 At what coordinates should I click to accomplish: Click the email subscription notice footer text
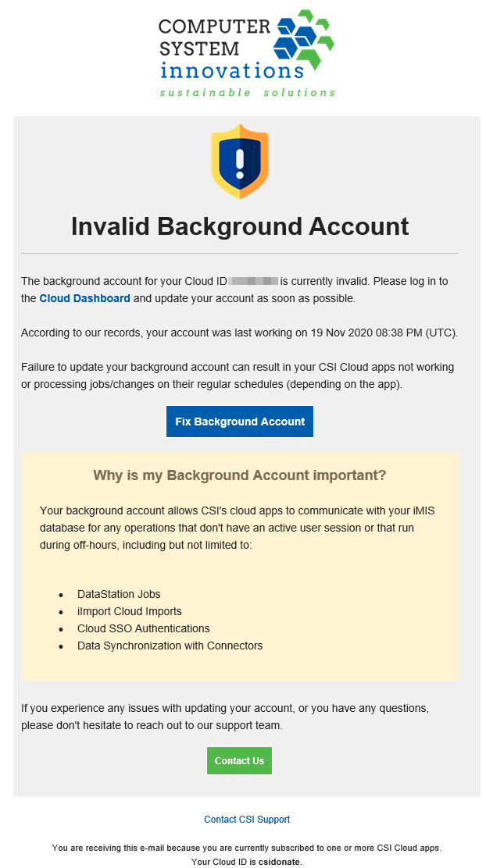point(247,847)
